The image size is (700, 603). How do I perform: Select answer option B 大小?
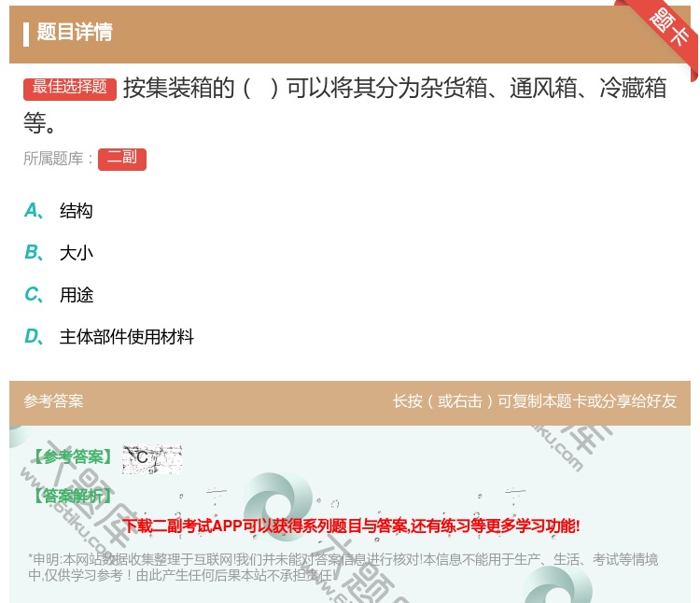pyautogui.click(x=59, y=253)
